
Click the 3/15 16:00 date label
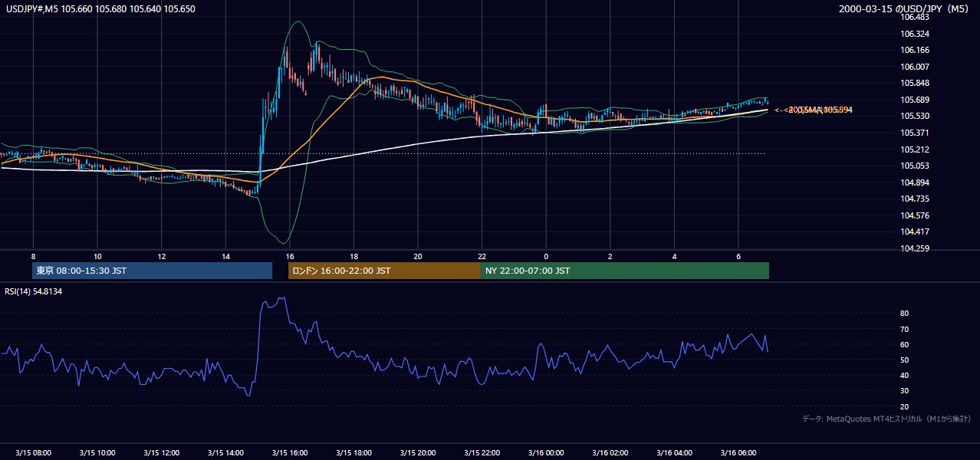point(289,453)
